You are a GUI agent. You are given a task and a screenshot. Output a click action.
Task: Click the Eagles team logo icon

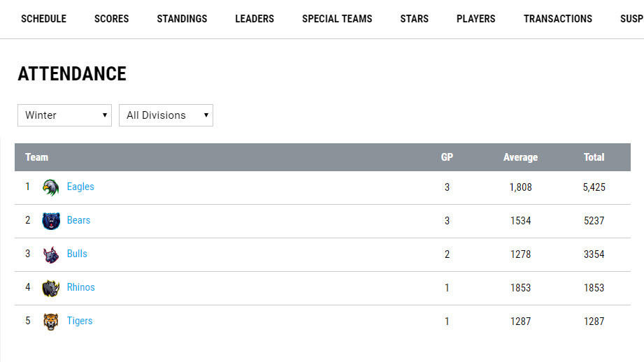(x=51, y=187)
